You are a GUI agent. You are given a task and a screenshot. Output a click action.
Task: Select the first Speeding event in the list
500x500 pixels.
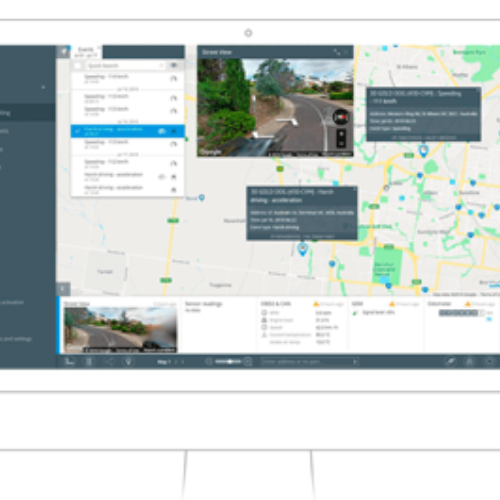pos(127,79)
